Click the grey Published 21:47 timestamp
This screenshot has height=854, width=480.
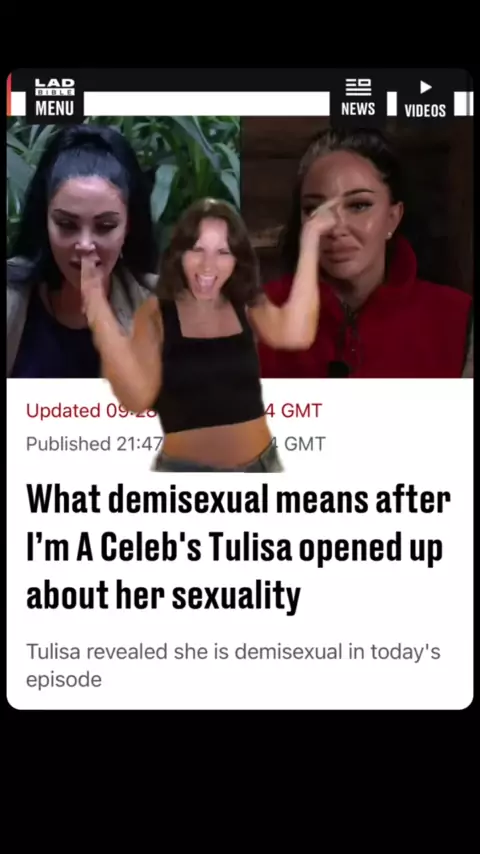click(94, 444)
